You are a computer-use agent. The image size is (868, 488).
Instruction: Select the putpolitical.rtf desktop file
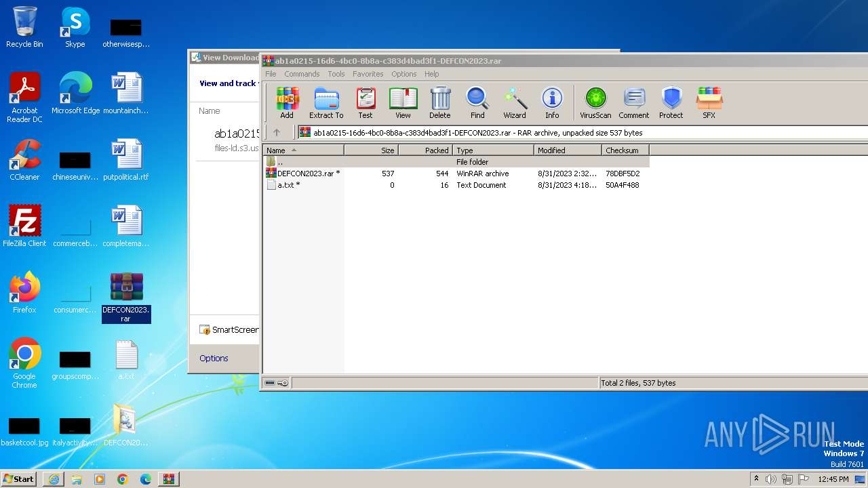(126, 160)
